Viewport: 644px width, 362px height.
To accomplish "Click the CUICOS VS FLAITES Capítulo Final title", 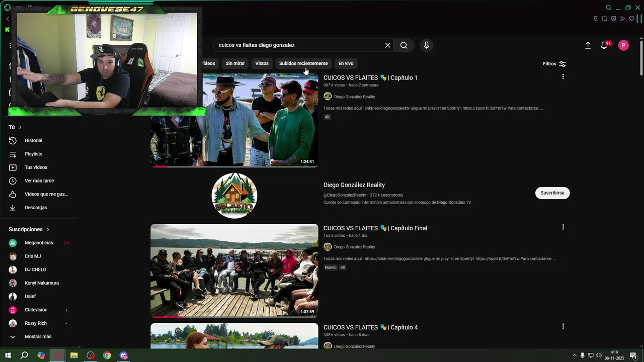I will 375,228.
